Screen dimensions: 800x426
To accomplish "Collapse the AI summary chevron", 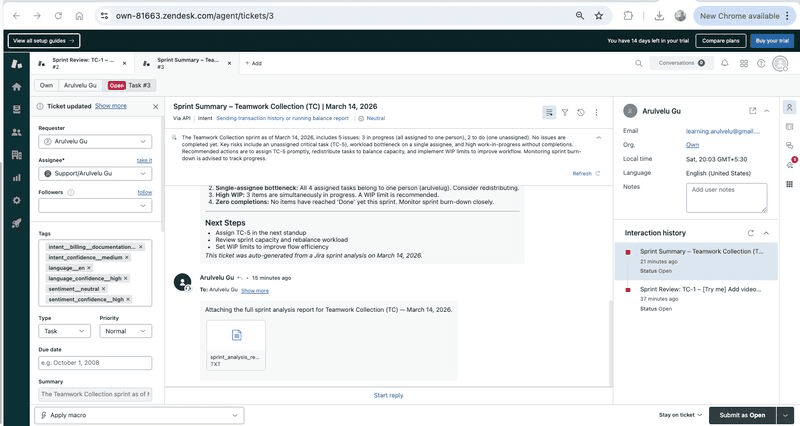I will 598,138.
